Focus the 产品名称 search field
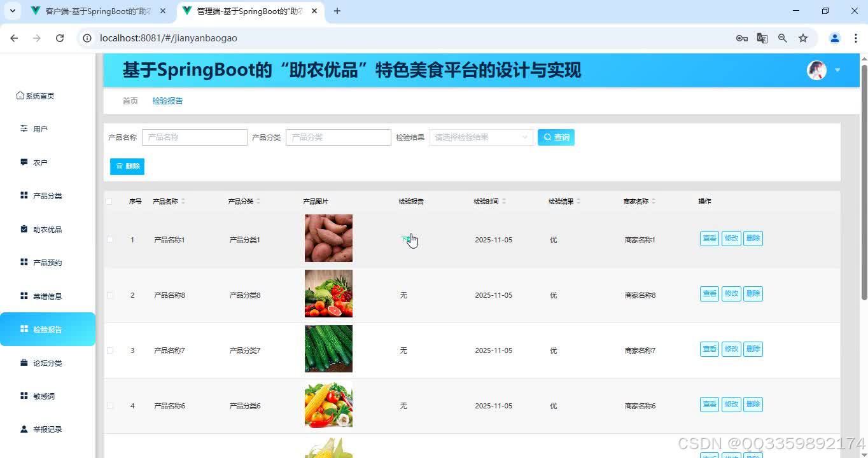This screenshot has height=458, width=868. (x=194, y=137)
